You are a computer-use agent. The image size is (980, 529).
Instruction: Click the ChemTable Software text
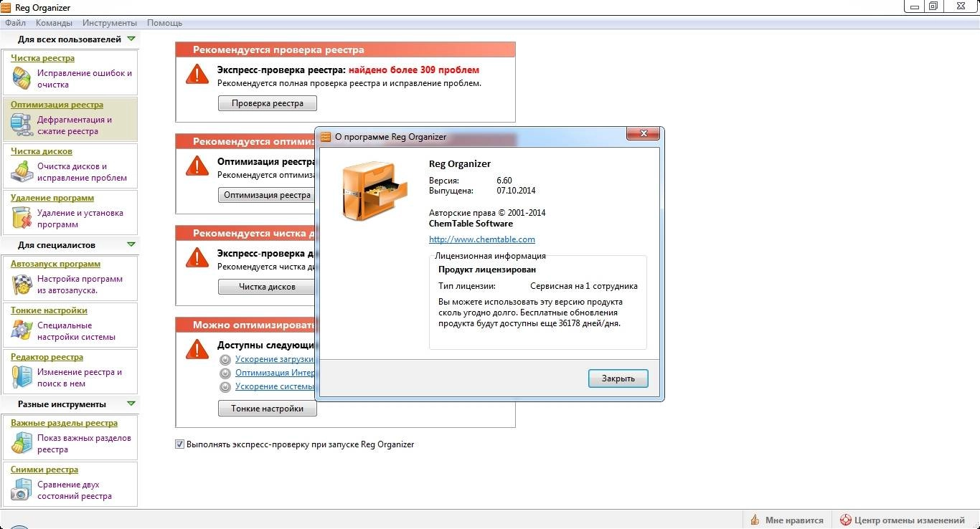[471, 224]
